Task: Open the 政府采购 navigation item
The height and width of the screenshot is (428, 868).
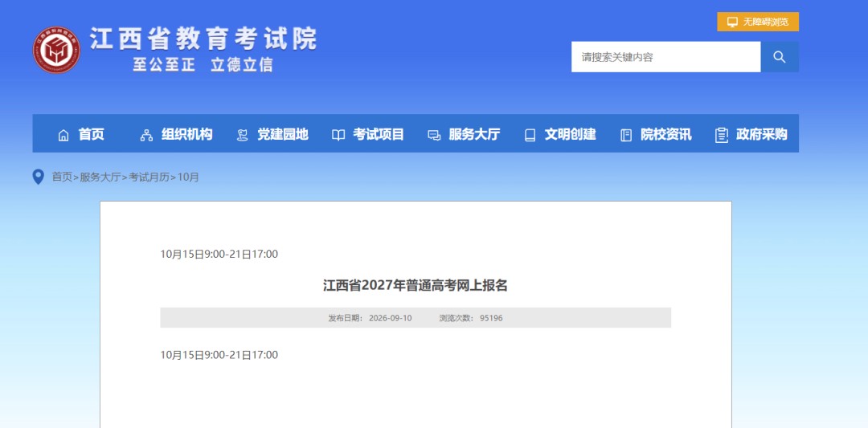Action: click(762, 134)
